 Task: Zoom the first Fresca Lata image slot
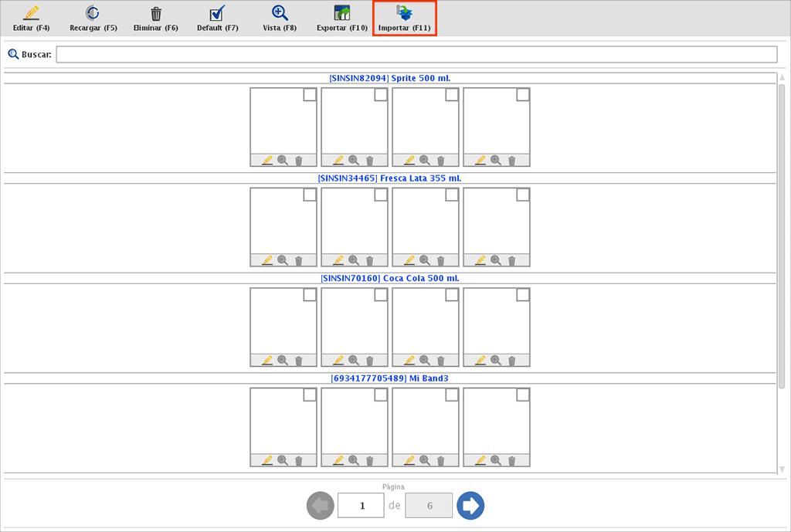click(x=283, y=261)
